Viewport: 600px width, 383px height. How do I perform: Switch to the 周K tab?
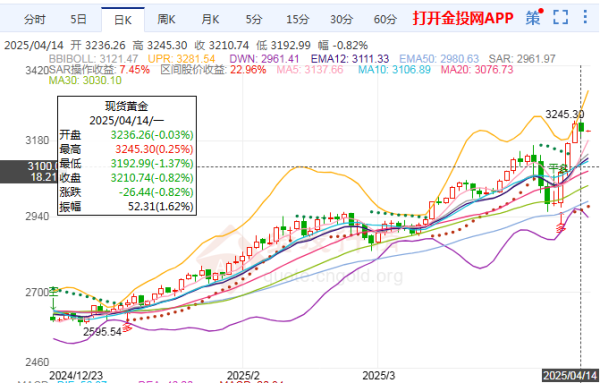pos(166,19)
